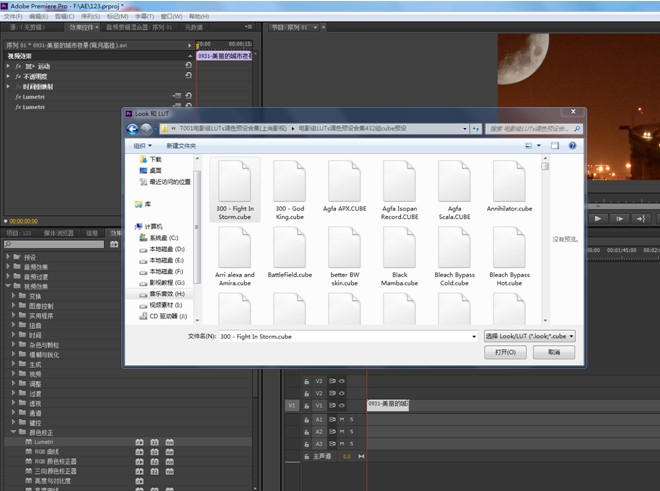Click 新建文件夹 in dialog toolbar

(181, 146)
